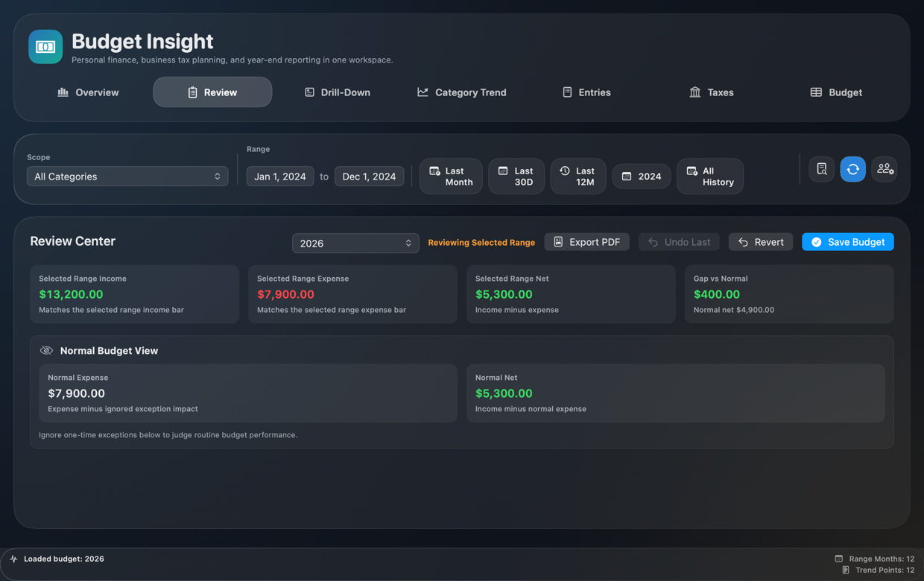
Task: Select the Last Month range preset
Action: pyautogui.click(x=451, y=177)
